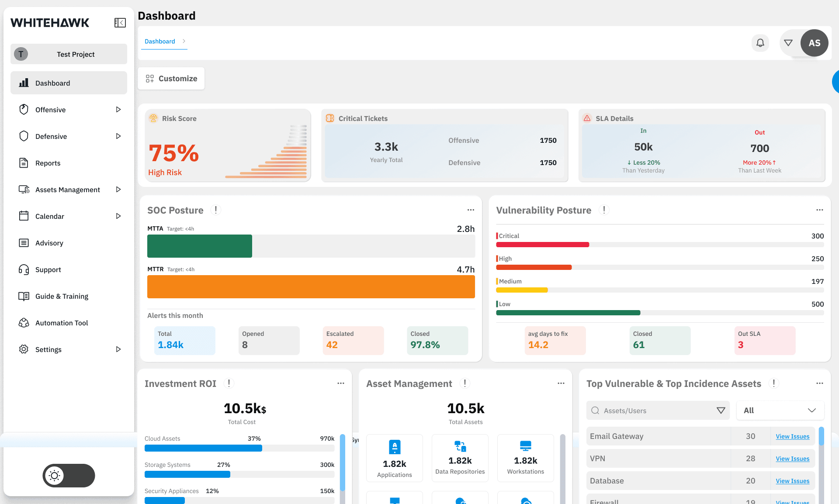Open Investment ROI more options menu

tap(341, 383)
